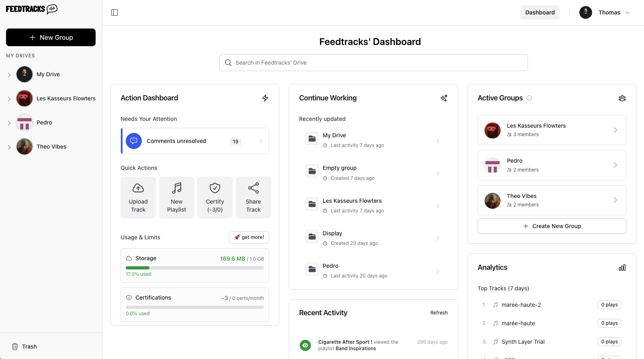Click the Display folder icon
The width and height of the screenshot is (644, 359).
(312, 237)
